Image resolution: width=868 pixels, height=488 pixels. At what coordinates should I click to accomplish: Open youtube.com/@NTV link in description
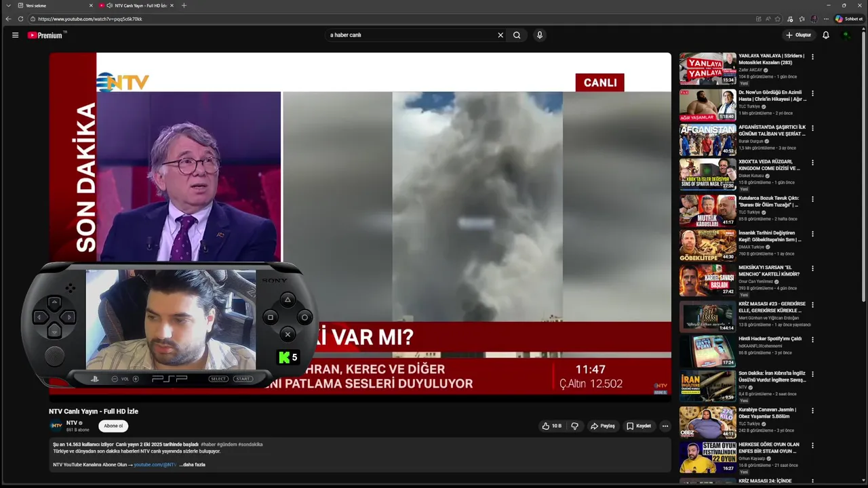(155, 465)
